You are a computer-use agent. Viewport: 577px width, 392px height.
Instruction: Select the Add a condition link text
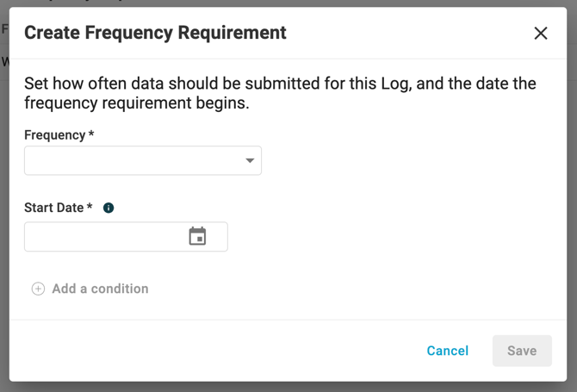tap(100, 289)
